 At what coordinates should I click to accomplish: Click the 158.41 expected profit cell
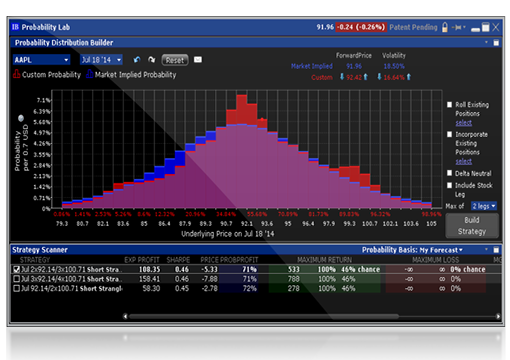[149, 279]
